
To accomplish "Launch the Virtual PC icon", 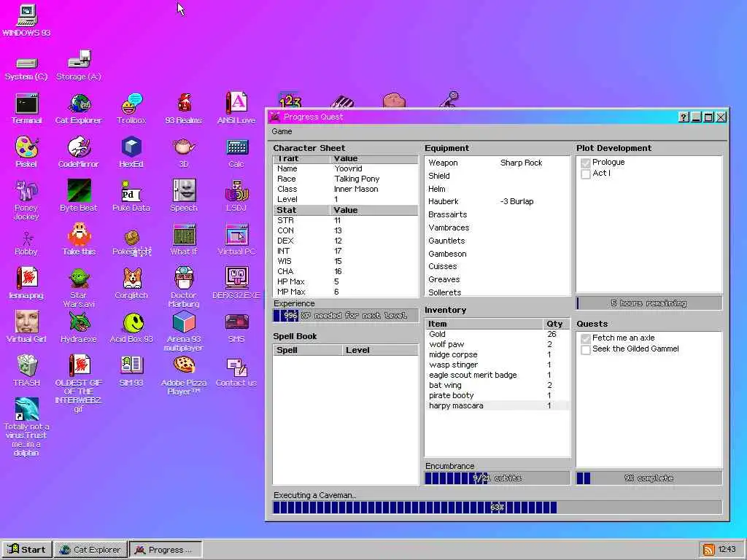I will coord(236,239).
